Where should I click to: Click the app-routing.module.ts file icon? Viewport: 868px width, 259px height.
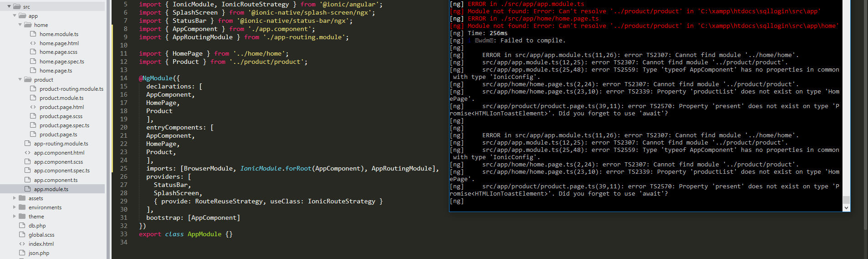pyautogui.click(x=28, y=143)
